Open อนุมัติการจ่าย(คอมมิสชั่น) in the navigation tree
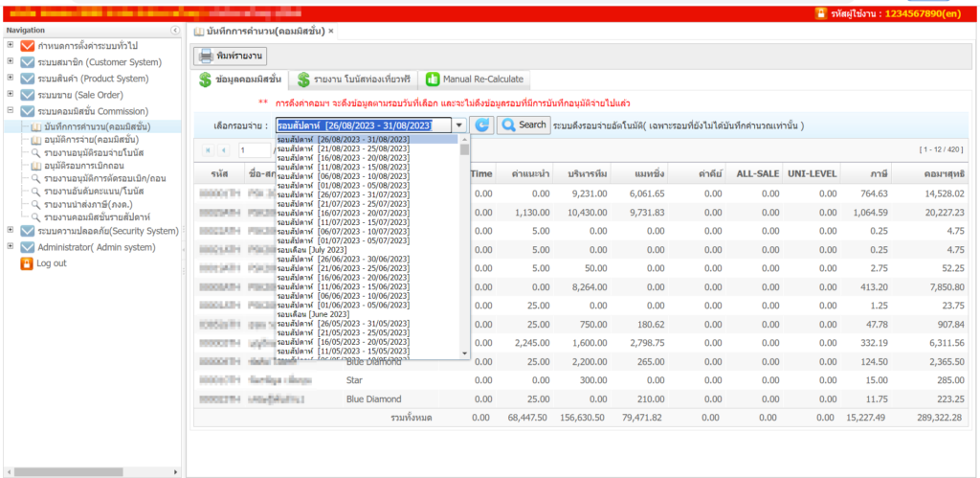 pyautogui.click(x=91, y=140)
